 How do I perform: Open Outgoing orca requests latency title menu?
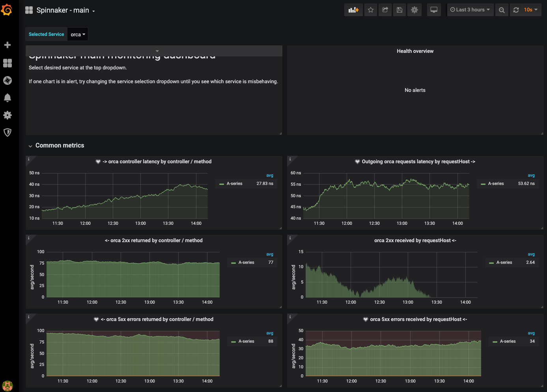click(x=418, y=162)
